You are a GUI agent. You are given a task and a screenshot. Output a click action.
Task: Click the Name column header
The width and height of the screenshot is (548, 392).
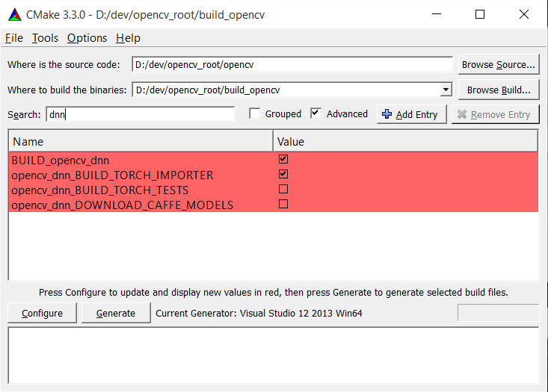point(141,141)
